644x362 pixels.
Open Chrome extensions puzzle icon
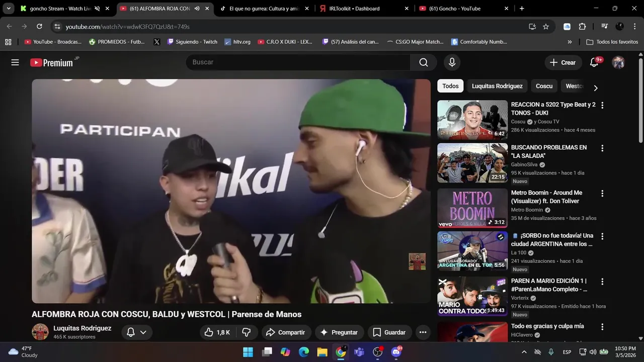tap(582, 27)
